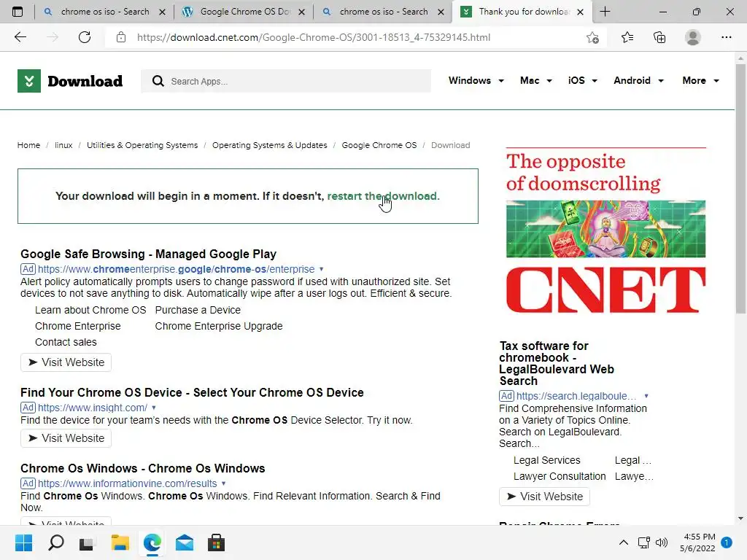Open a new tab with plus button
The image size is (747, 560).
(x=605, y=12)
